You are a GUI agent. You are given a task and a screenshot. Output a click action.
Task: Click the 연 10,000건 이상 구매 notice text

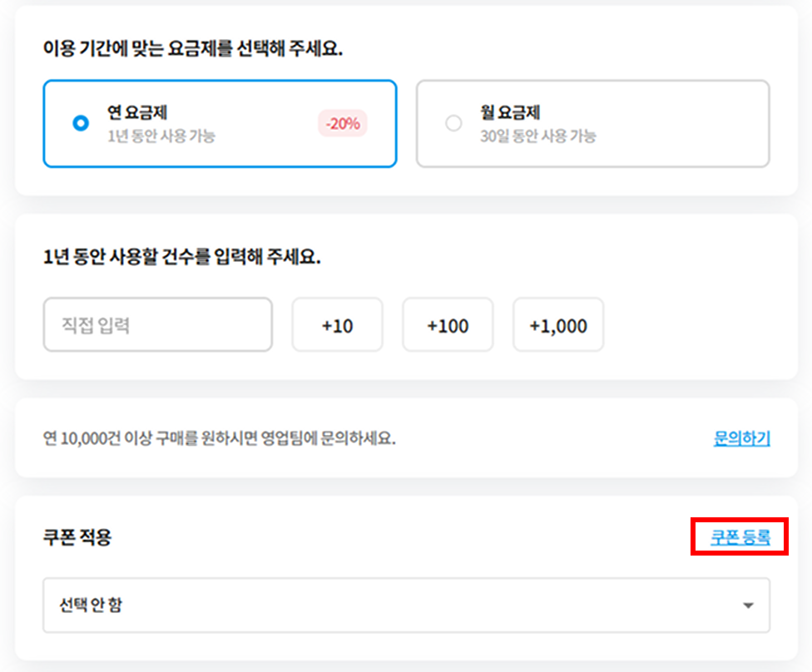pyautogui.click(x=219, y=438)
